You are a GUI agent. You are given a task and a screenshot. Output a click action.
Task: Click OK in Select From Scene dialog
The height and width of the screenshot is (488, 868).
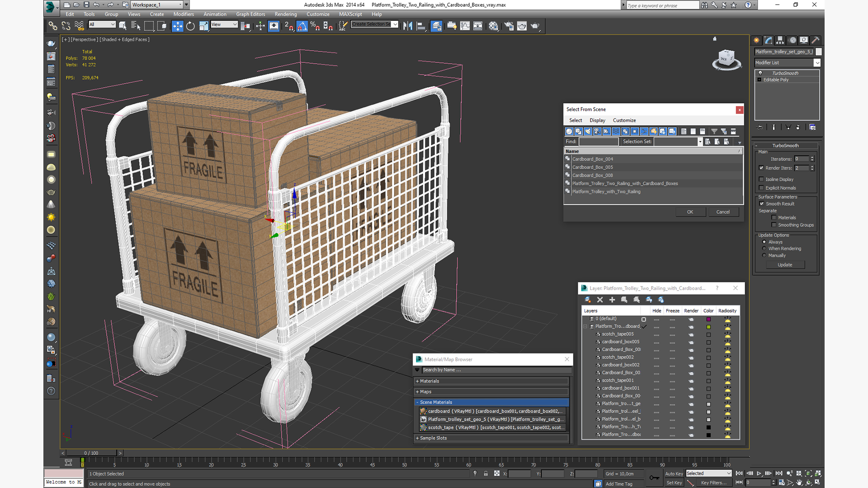pos(690,212)
